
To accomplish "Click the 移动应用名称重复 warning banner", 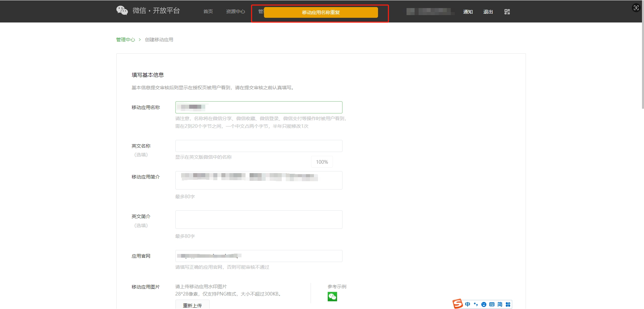I will point(321,12).
